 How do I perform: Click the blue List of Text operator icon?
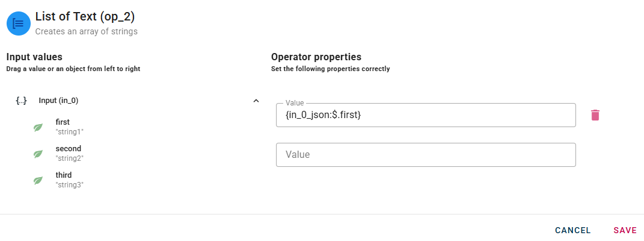[19, 23]
